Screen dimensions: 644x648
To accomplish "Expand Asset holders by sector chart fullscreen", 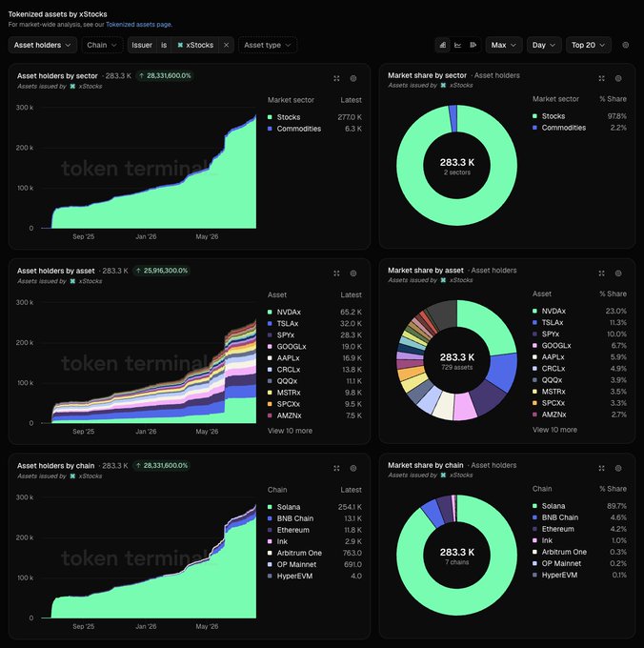I will pos(336,78).
